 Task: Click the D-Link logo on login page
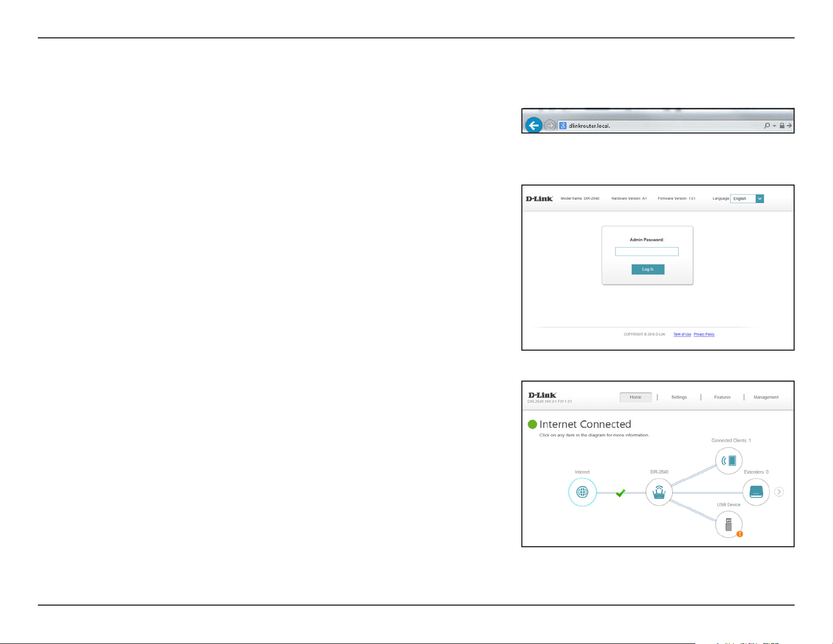pyautogui.click(x=539, y=199)
